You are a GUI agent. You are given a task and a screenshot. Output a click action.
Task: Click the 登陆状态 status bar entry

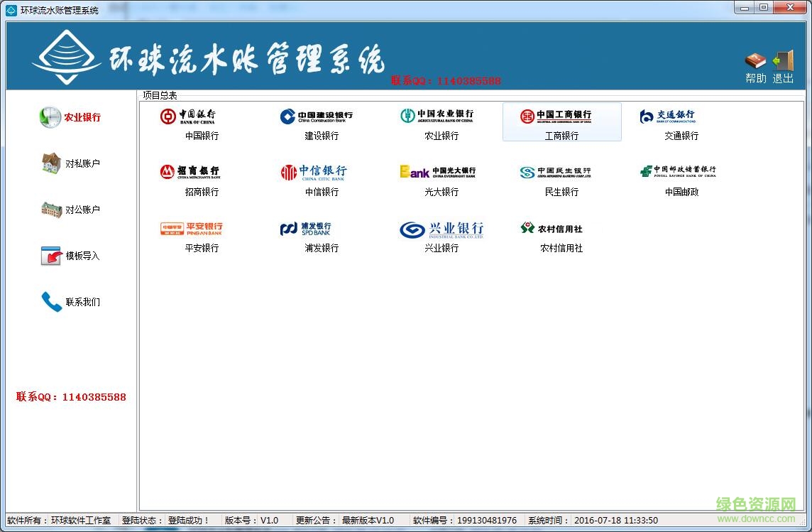click(x=165, y=520)
